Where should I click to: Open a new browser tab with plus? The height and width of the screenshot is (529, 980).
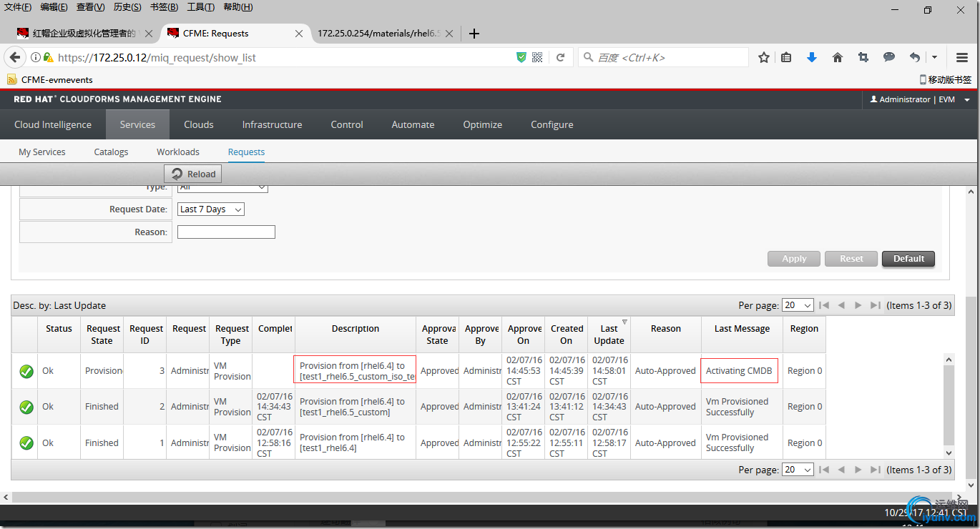(474, 34)
